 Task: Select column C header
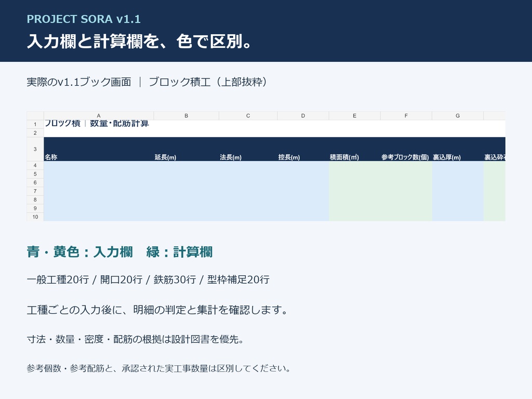tap(248, 116)
